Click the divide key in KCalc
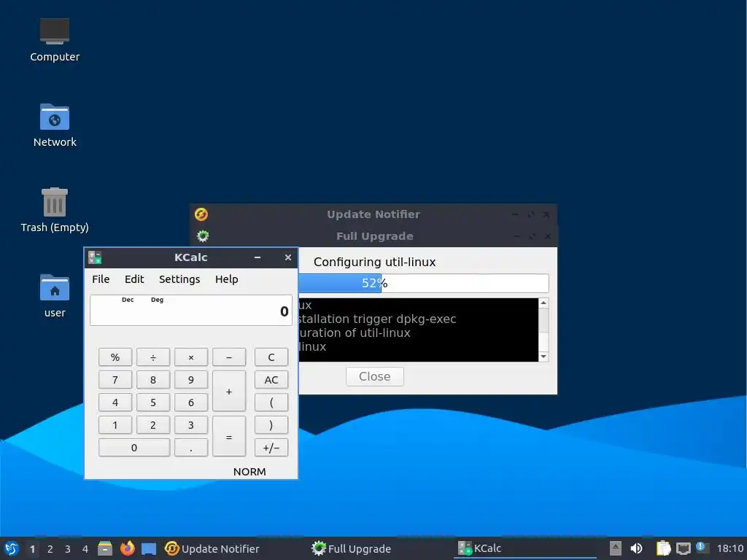Screen dimensions: 747x560 pos(153,357)
